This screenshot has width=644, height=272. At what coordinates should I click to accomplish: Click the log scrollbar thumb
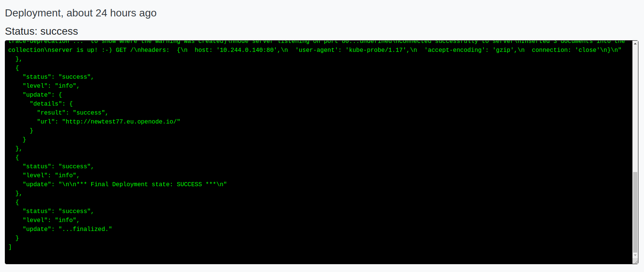click(635, 212)
